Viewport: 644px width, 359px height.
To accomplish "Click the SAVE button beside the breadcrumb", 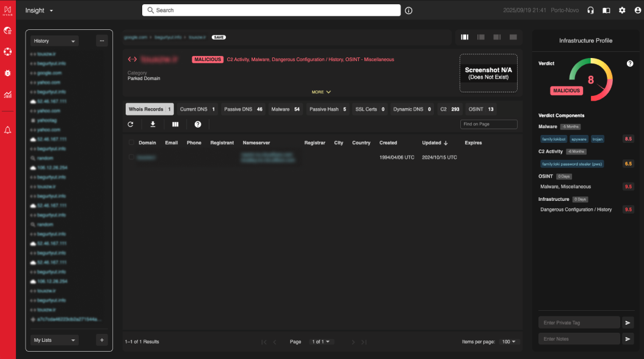I will click(x=219, y=37).
